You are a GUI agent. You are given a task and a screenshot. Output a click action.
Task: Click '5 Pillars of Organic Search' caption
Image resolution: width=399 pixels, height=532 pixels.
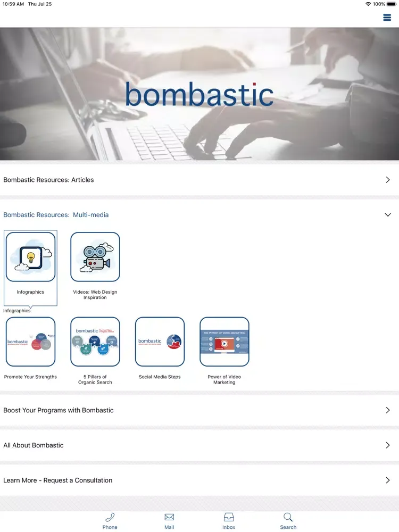tap(95, 379)
